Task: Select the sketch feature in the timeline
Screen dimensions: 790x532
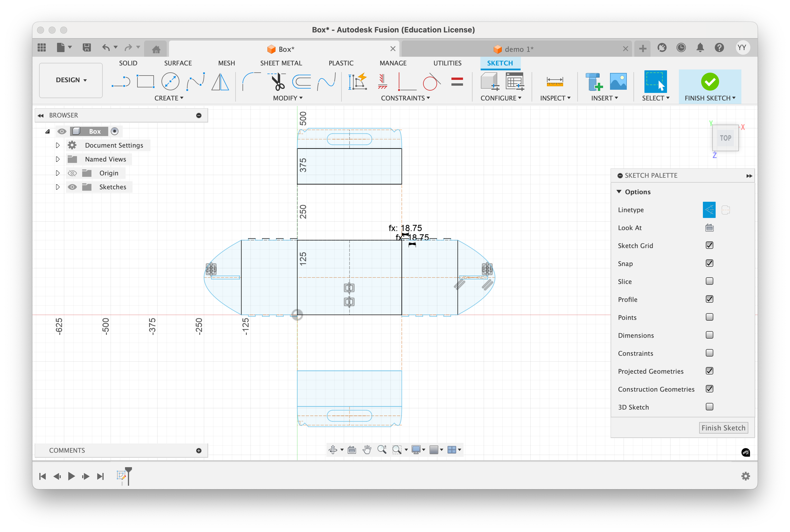Action: [121, 476]
